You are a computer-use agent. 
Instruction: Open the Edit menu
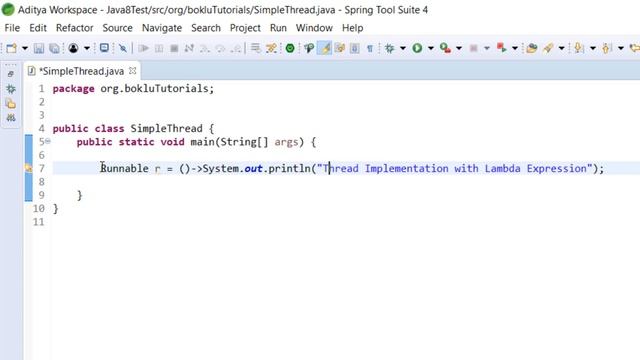38,28
